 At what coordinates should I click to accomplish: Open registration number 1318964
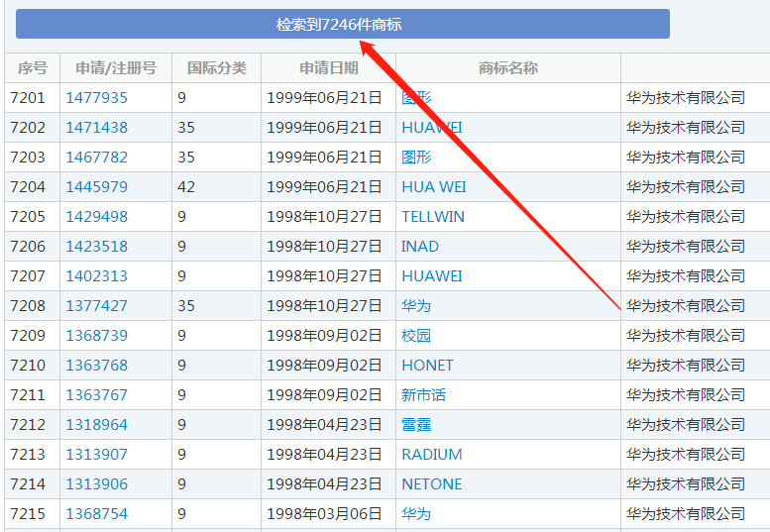97,425
